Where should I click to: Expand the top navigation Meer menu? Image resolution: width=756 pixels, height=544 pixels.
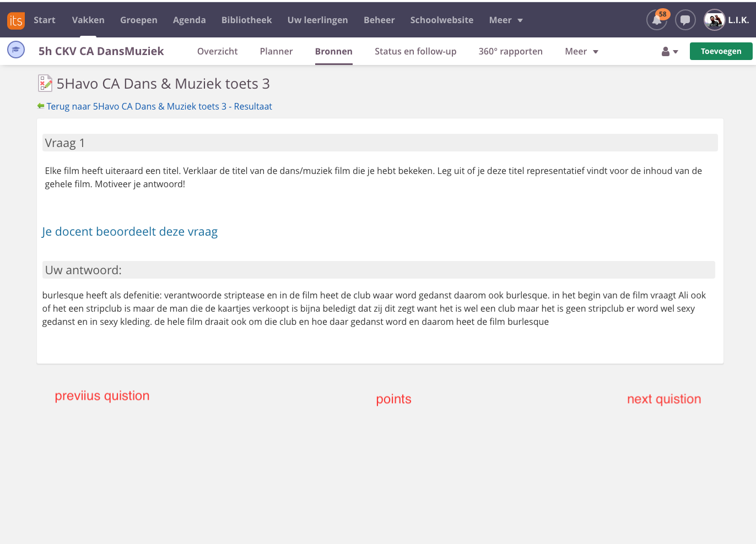(x=505, y=20)
